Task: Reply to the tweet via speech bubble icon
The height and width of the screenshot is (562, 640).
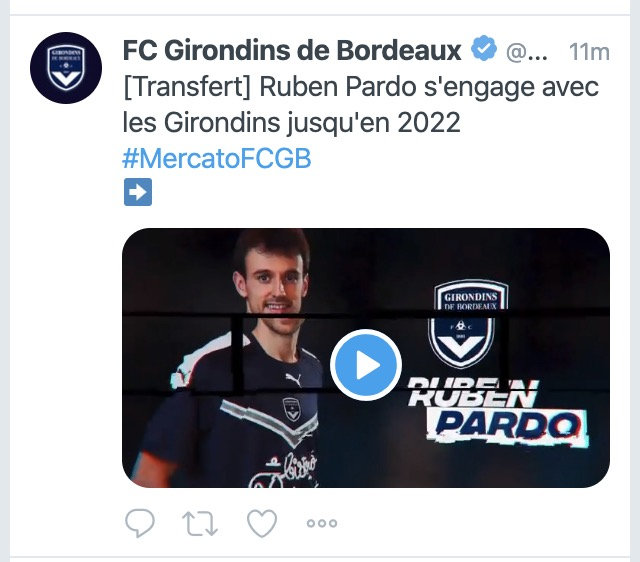Action: [140, 522]
